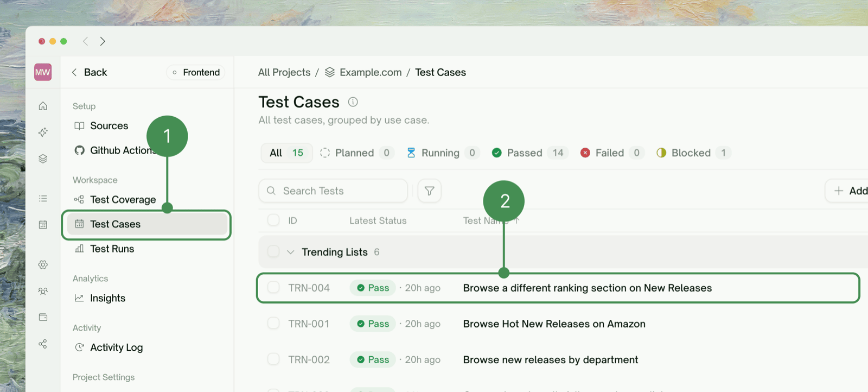Image resolution: width=868 pixels, height=392 pixels.
Task: Select the checkbox for TRN-004
Action: coord(273,287)
